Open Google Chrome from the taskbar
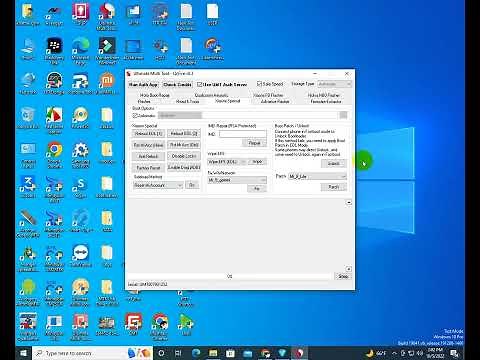480x360 pixels. (x=265, y=353)
